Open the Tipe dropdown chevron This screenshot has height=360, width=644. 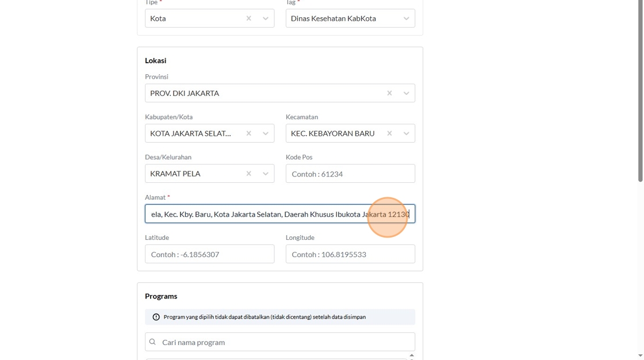(266, 18)
